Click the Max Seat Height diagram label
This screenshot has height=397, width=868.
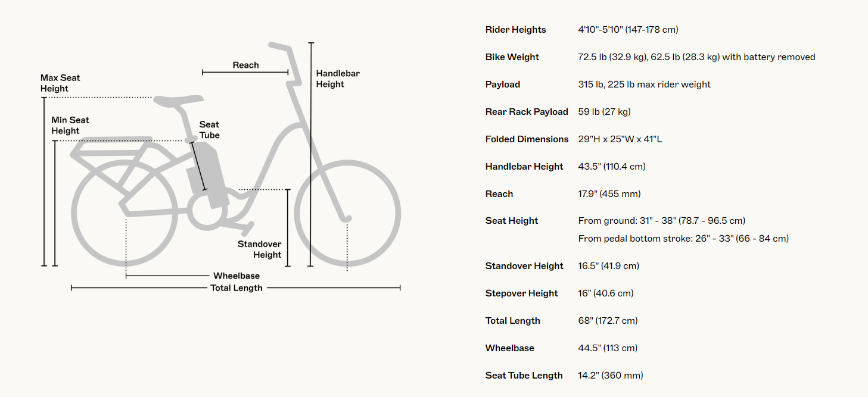60,83
